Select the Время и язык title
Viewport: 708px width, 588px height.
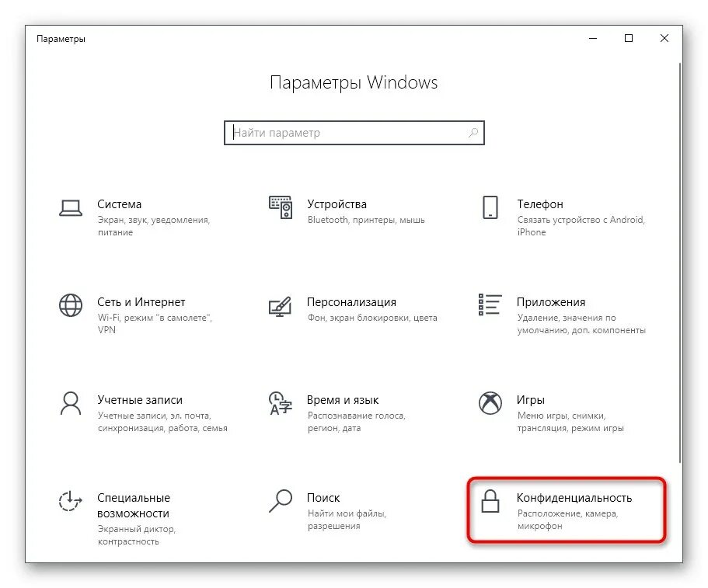[x=343, y=400]
